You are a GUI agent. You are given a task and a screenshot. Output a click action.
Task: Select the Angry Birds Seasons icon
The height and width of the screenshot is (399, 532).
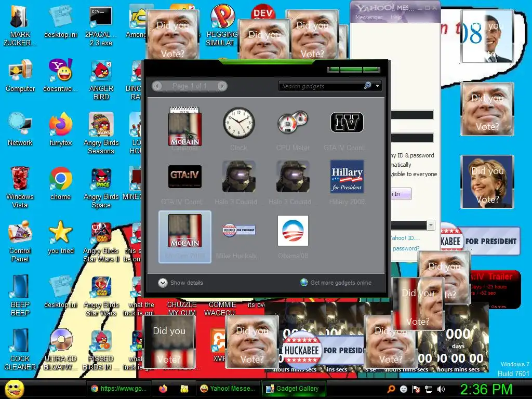(101, 133)
